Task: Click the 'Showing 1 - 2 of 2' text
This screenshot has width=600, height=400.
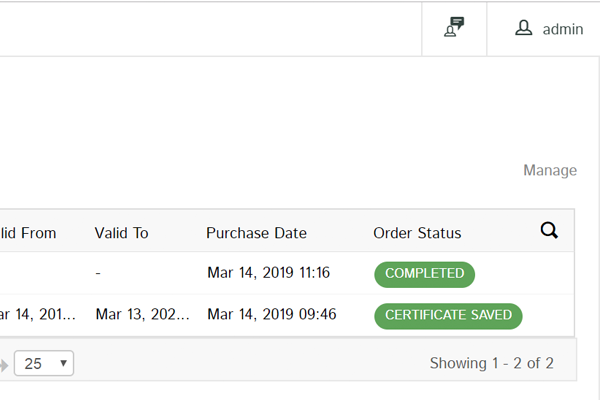Action: tap(491, 363)
